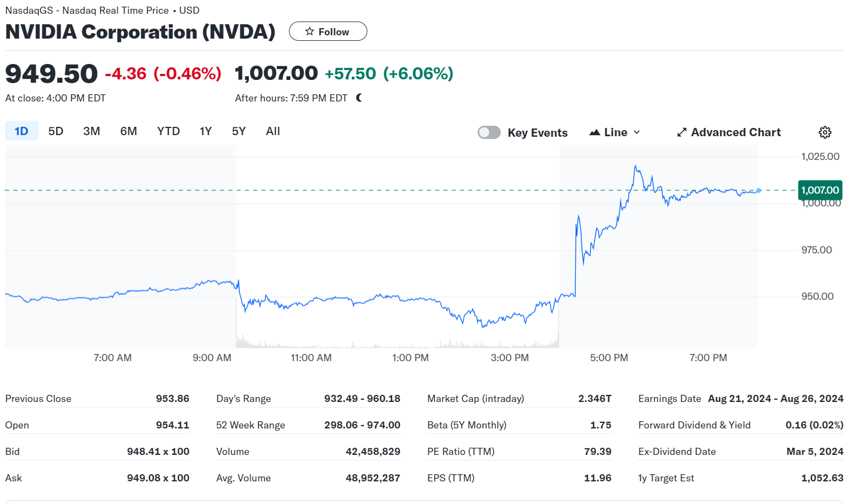Expand the Line chart type dropdown chevron
Image resolution: width=851 pixels, height=504 pixels.
click(x=636, y=132)
